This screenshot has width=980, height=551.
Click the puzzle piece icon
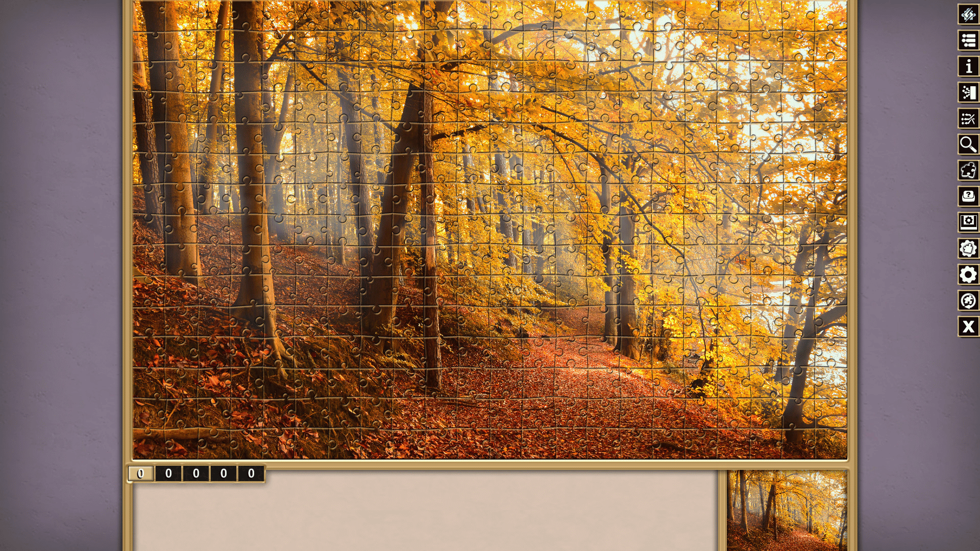pyautogui.click(x=968, y=170)
